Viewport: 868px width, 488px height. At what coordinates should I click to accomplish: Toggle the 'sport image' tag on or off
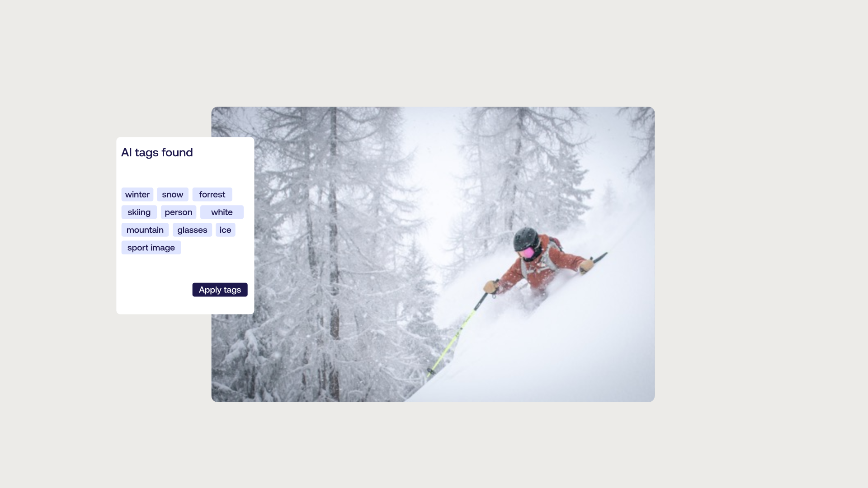pyautogui.click(x=151, y=247)
